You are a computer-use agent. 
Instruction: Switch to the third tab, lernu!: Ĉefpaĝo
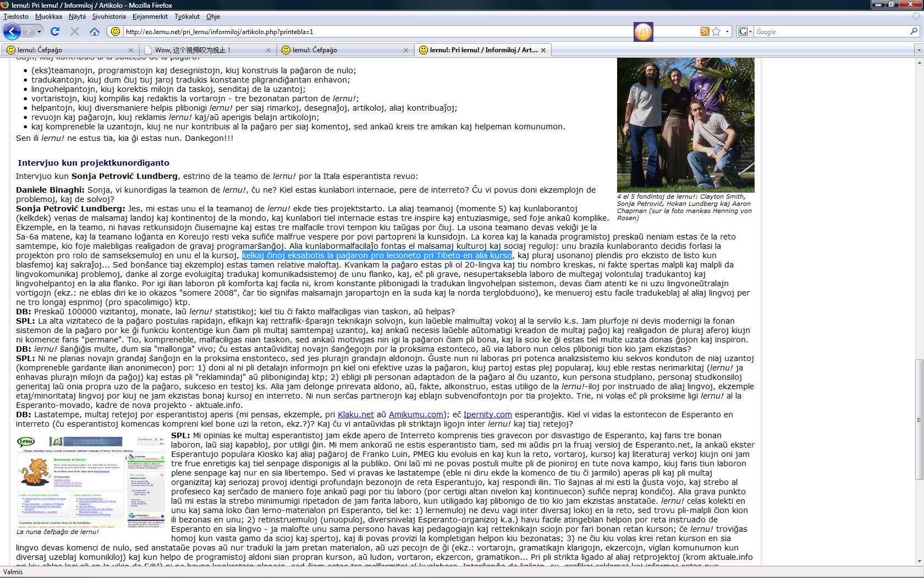pyautogui.click(x=344, y=50)
